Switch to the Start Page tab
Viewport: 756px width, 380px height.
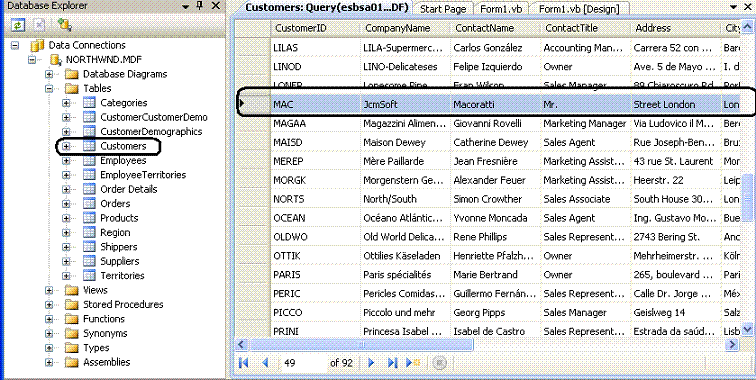click(444, 9)
